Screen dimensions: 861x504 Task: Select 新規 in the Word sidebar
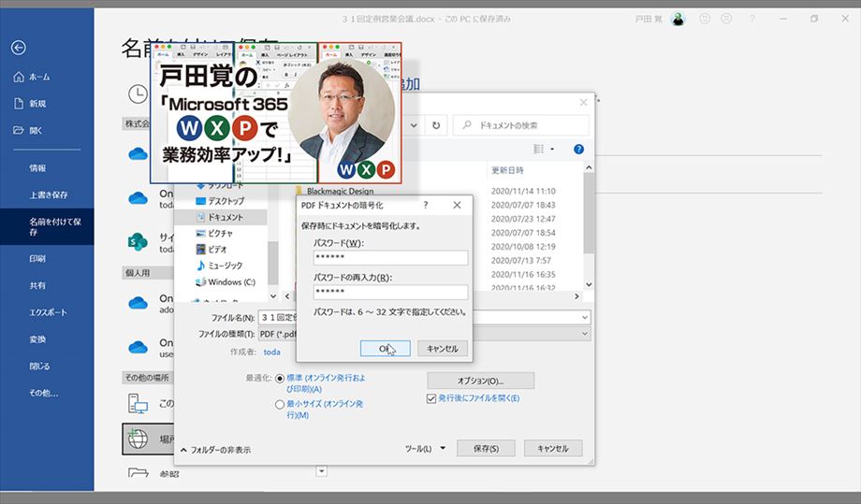(31, 104)
